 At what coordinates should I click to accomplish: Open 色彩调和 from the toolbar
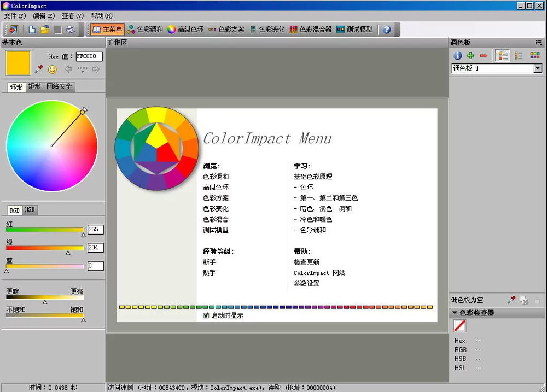(145, 30)
